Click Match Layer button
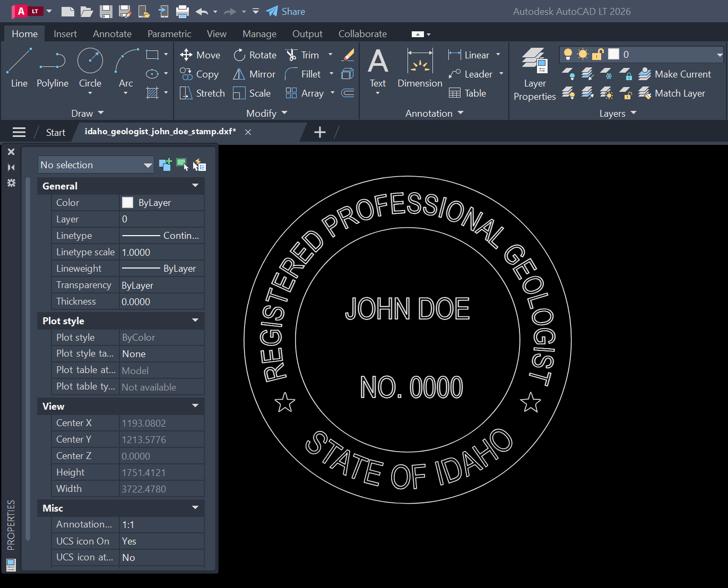Image resolution: width=728 pixels, height=588 pixels. pos(672,93)
